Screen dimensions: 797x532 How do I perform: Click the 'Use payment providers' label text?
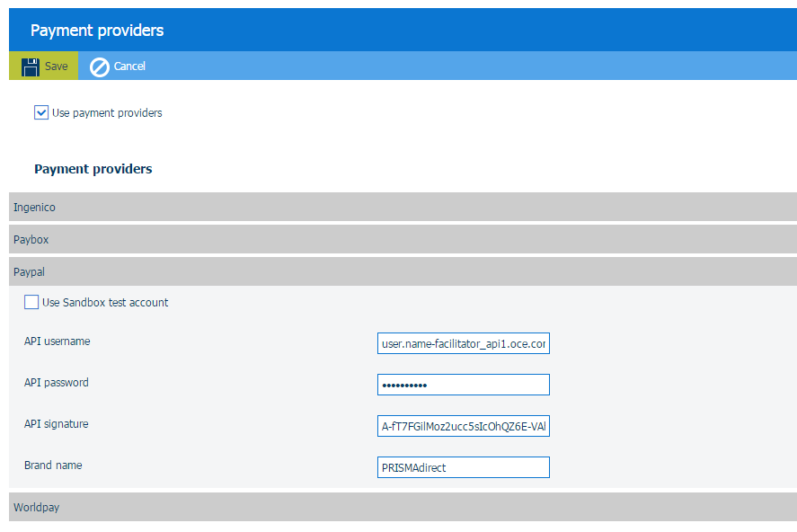(x=107, y=113)
